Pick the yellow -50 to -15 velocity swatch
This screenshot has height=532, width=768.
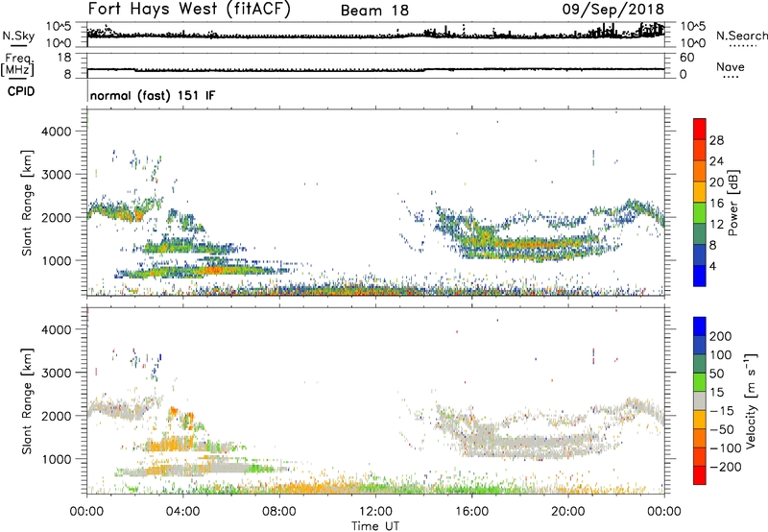pyautogui.click(x=700, y=420)
